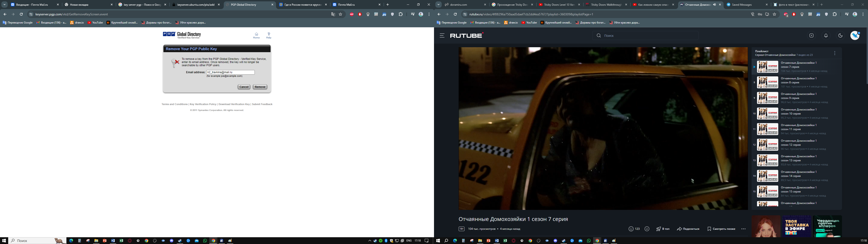Viewport: 868px width, 244px height.
Task: Open Rutube upload video icon
Action: click(811, 35)
